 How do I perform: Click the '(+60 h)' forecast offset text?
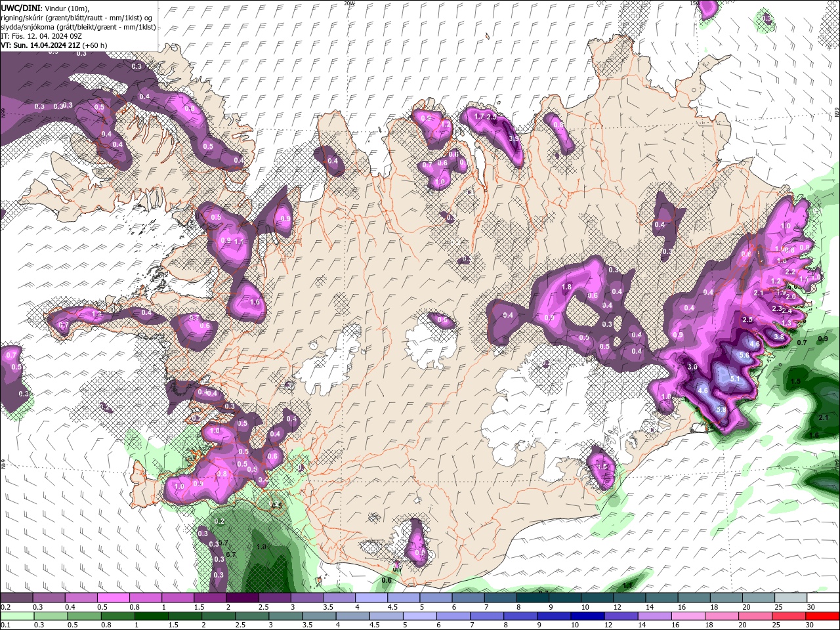(94, 45)
